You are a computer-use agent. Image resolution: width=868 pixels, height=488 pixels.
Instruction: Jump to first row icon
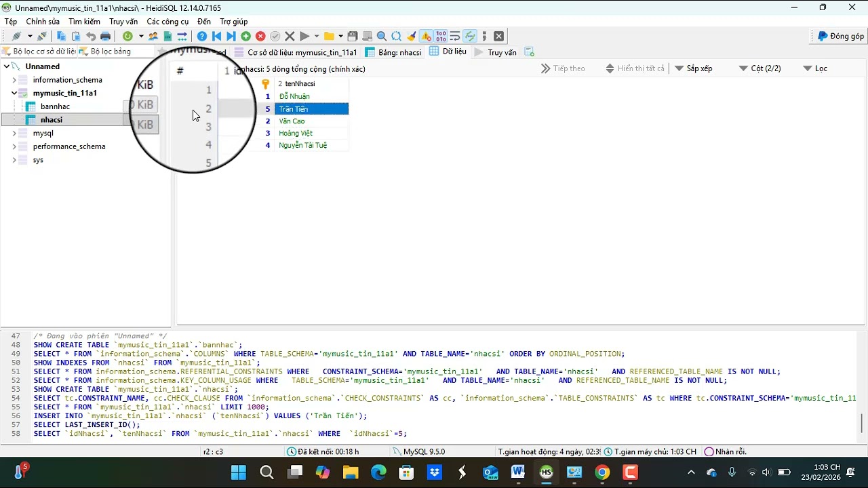click(x=217, y=36)
